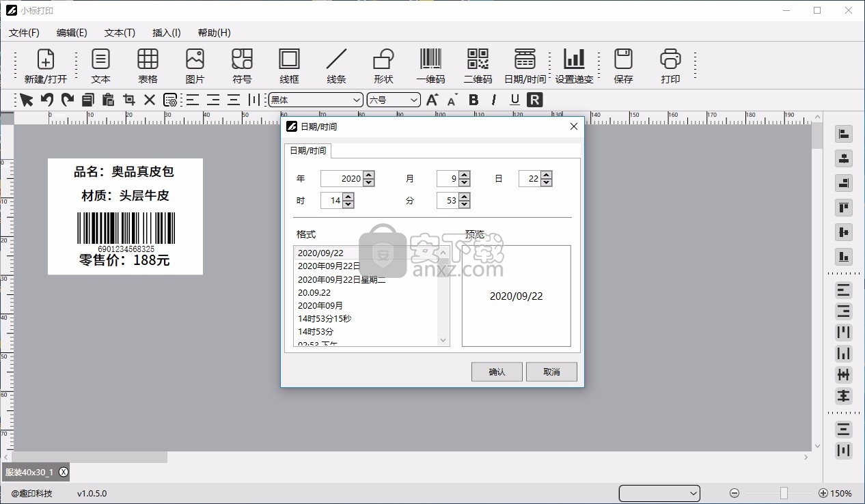
Task: Toggle the R reverse-color button
Action: (535, 100)
